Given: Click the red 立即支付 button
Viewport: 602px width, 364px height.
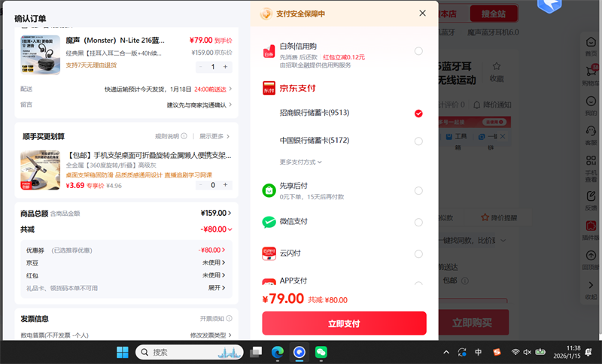Looking at the screenshot, I should click(x=344, y=323).
